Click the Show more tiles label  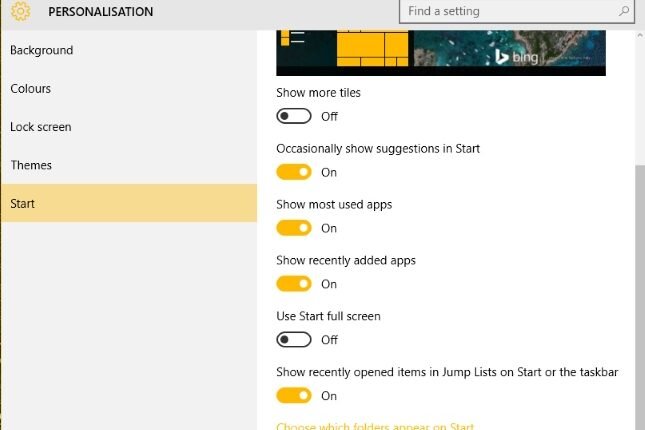coord(318,93)
